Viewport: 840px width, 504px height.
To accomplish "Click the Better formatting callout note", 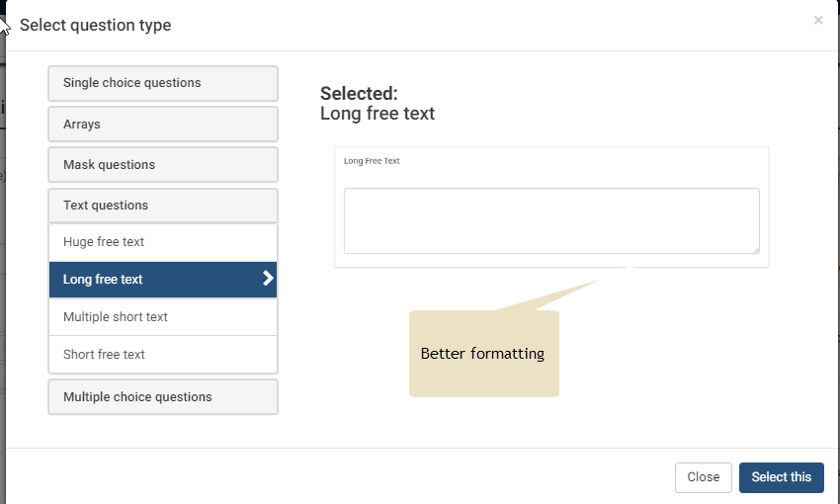I will [x=483, y=354].
